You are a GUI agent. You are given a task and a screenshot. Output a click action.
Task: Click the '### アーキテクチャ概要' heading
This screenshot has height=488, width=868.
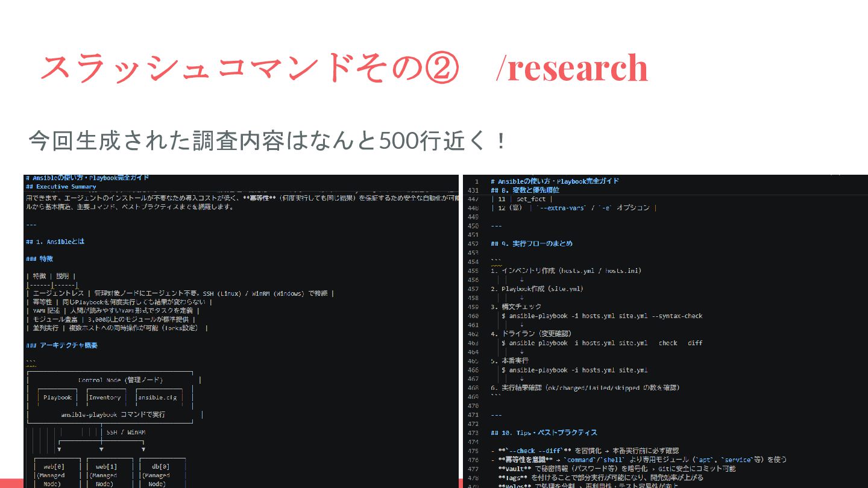[61, 346]
